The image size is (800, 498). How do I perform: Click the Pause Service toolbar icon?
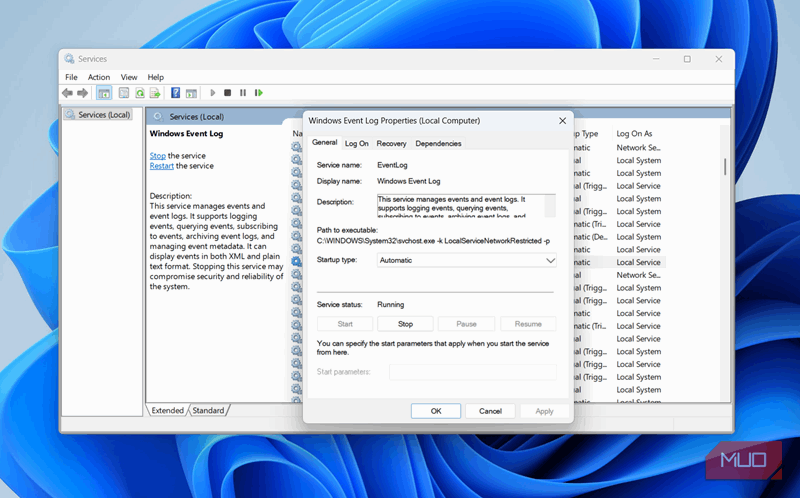243,93
